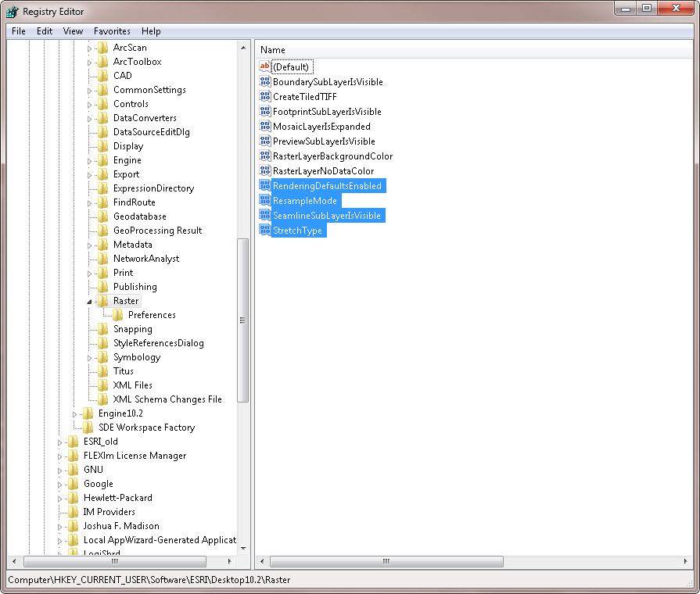700x594 pixels.
Task: Click the tree pane scroll left arrow
Action: pyautogui.click(x=14, y=561)
